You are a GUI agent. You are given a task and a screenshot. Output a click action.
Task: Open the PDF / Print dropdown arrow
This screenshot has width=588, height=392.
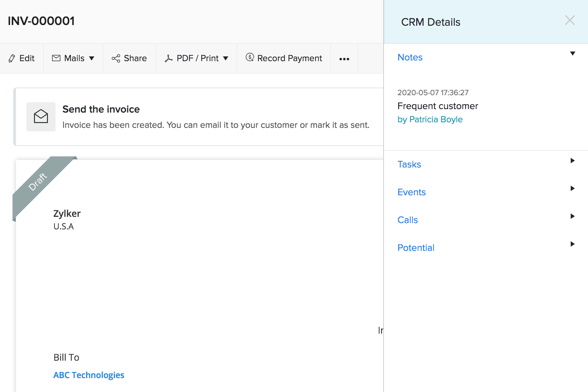[226, 58]
